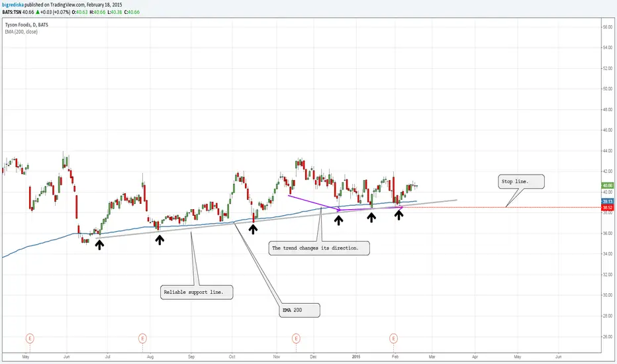Click the Nov label on the time axis
This screenshot has width=617, height=364.
(x=277, y=357)
